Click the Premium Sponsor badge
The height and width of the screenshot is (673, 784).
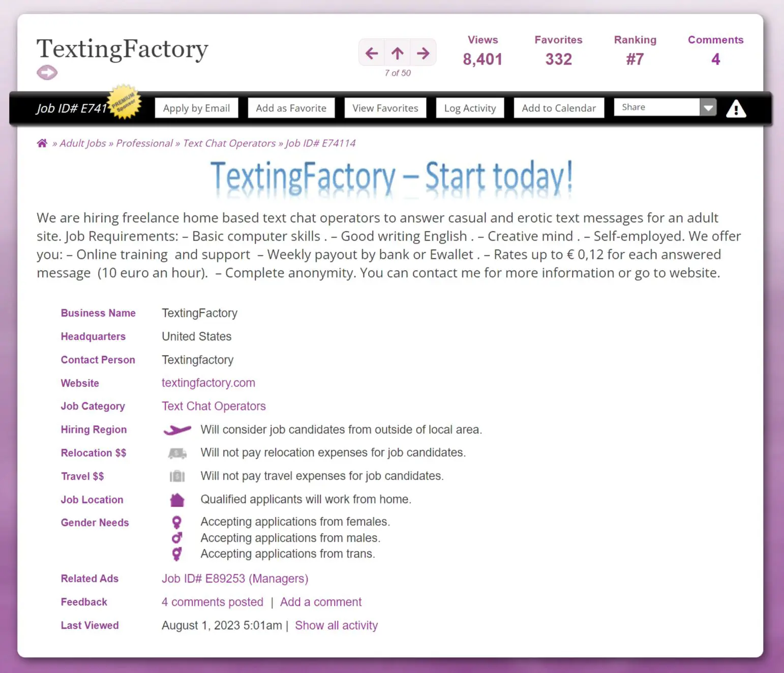point(124,102)
